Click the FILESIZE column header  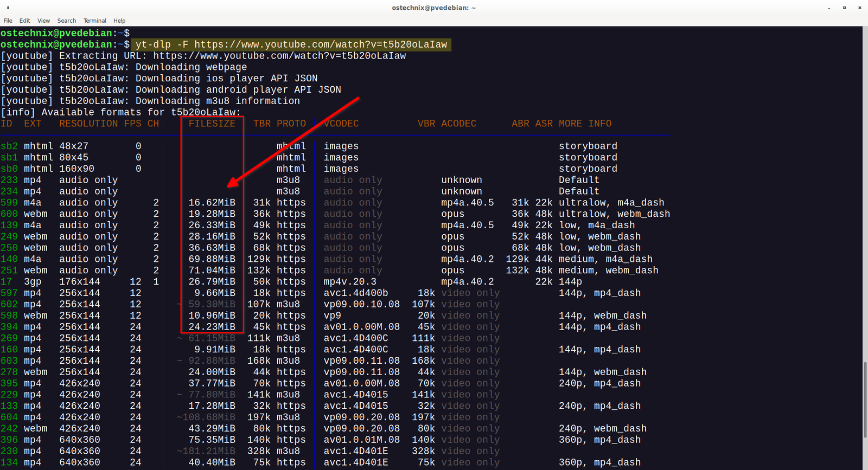click(x=212, y=124)
